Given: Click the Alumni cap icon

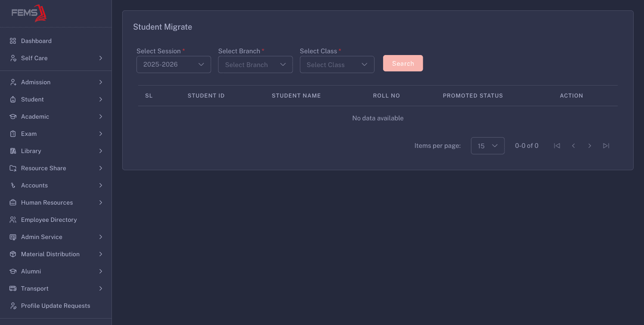Looking at the screenshot, I should (x=13, y=271).
